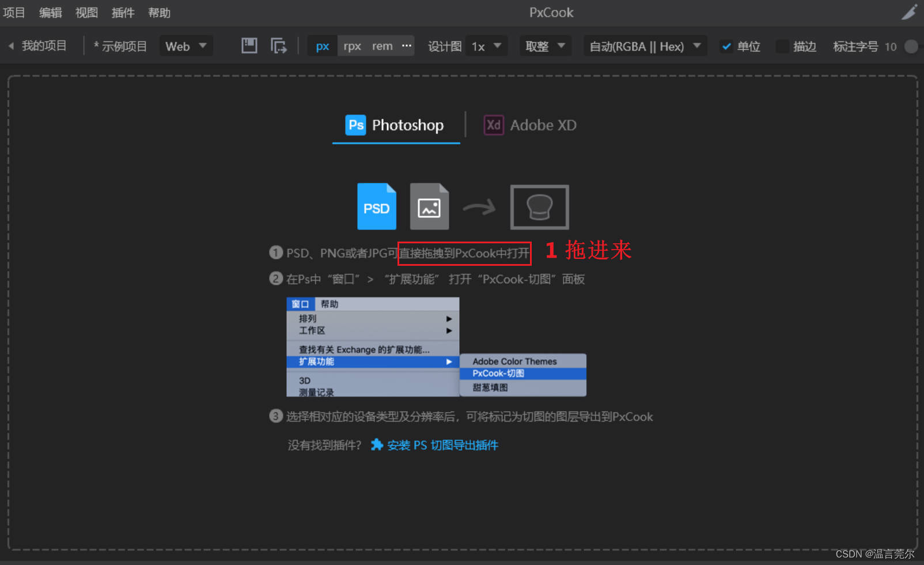Open the 设计图 1x scale dropdown
This screenshot has width=924, height=565.
(x=486, y=46)
